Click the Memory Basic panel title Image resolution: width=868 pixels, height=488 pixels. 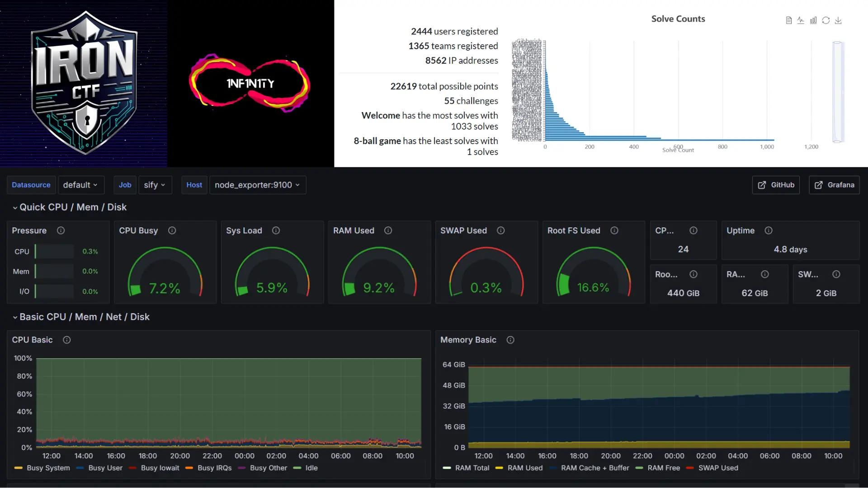pos(468,340)
